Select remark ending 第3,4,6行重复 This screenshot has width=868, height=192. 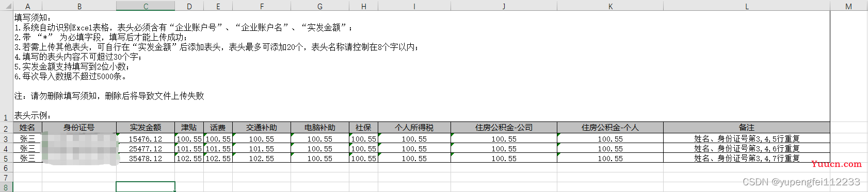pyautogui.click(x=747, y=148)
